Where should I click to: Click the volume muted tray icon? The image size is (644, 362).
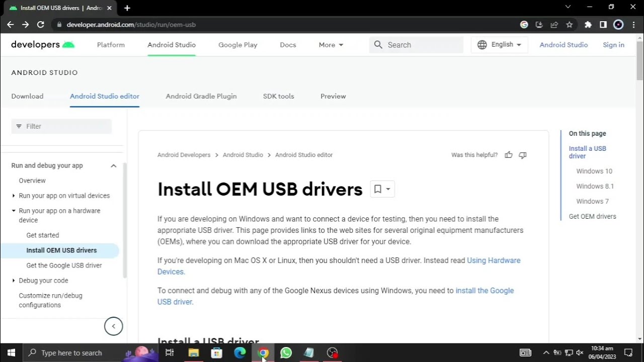(580, 353)
